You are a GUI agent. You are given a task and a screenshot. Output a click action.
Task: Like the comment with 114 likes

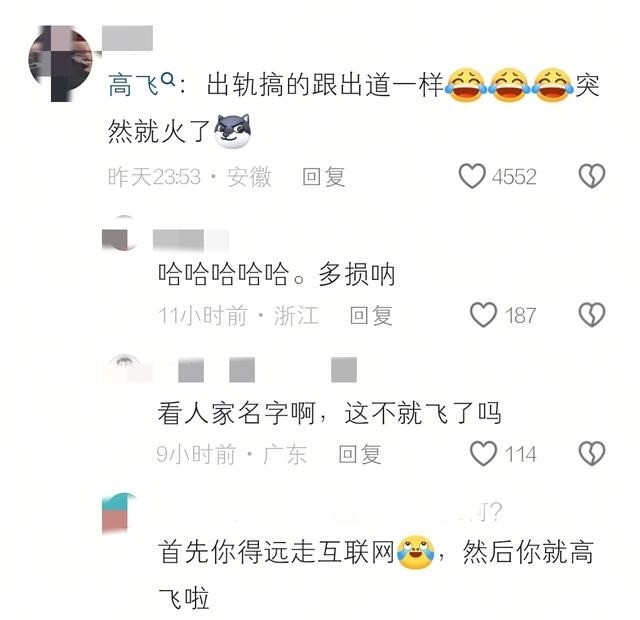coord(483,453)
